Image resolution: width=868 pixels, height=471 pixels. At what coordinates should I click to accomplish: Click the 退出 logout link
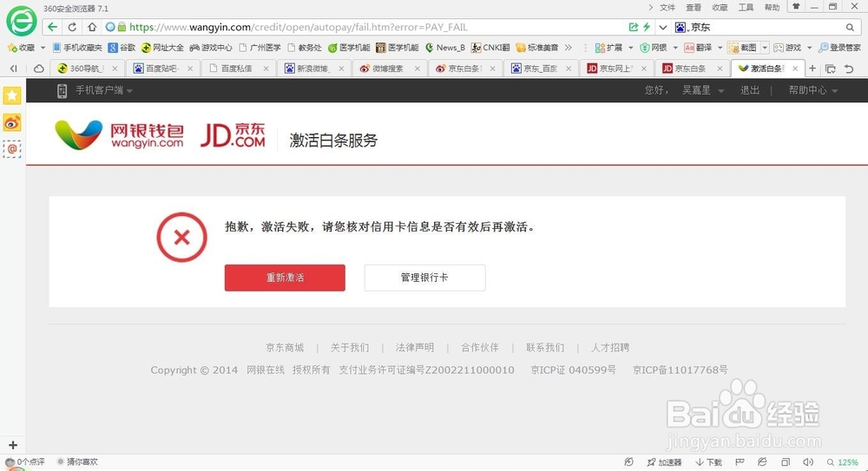tap(750, 90)
